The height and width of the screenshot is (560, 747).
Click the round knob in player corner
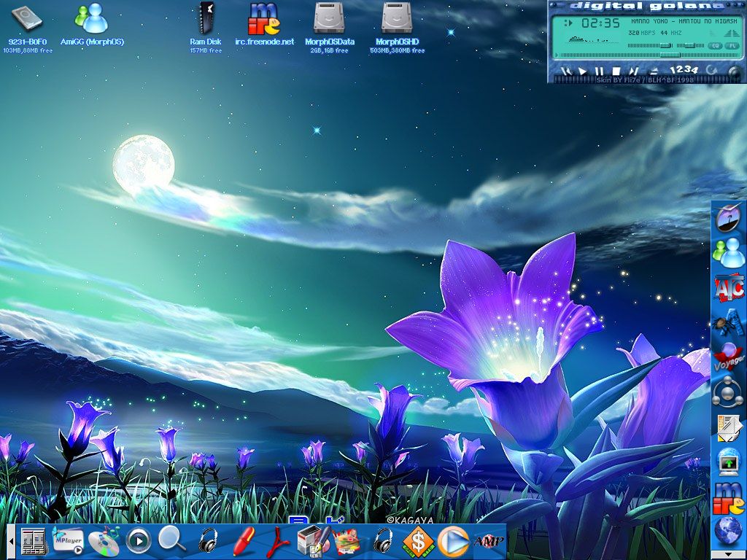tap(735, 73)
